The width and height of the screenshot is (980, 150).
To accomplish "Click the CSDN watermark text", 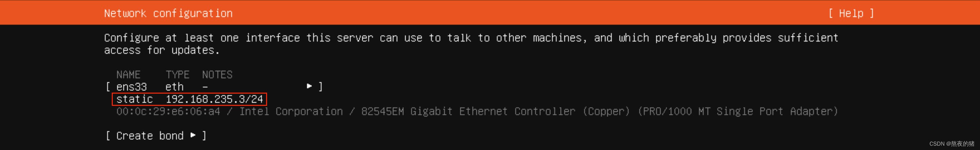I will click(x=952, y=143).
